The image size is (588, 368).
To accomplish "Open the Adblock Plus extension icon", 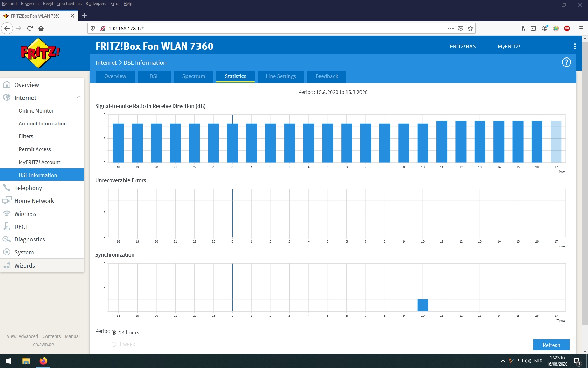I will [x=567, y=28].
